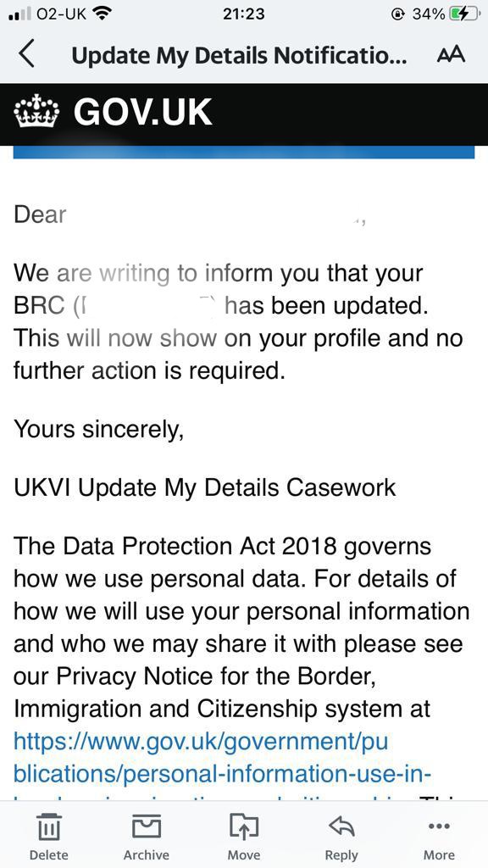Viewport: 488px width, 868px height.
Task: Open More options three-dot icon
Action: 440,826
